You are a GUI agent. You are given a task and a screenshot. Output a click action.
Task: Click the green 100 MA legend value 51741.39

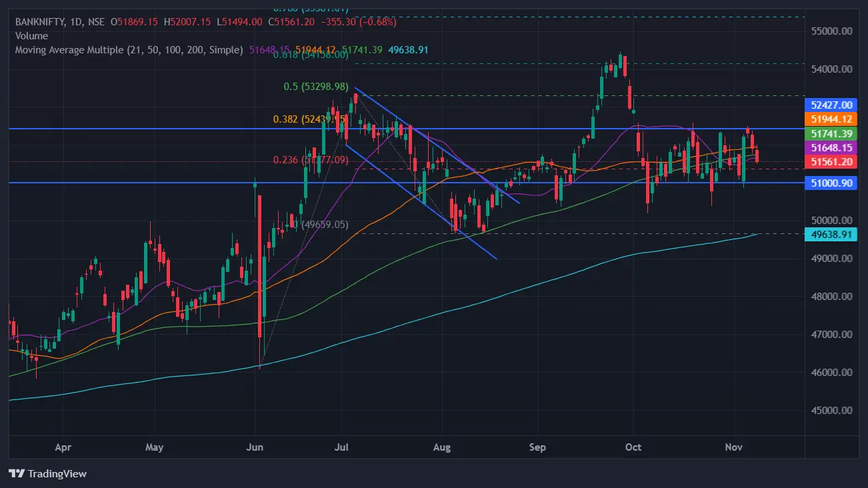[362, 50]
